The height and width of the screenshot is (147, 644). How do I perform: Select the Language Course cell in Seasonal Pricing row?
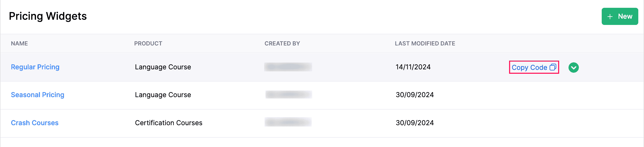[x=163, y=95]
